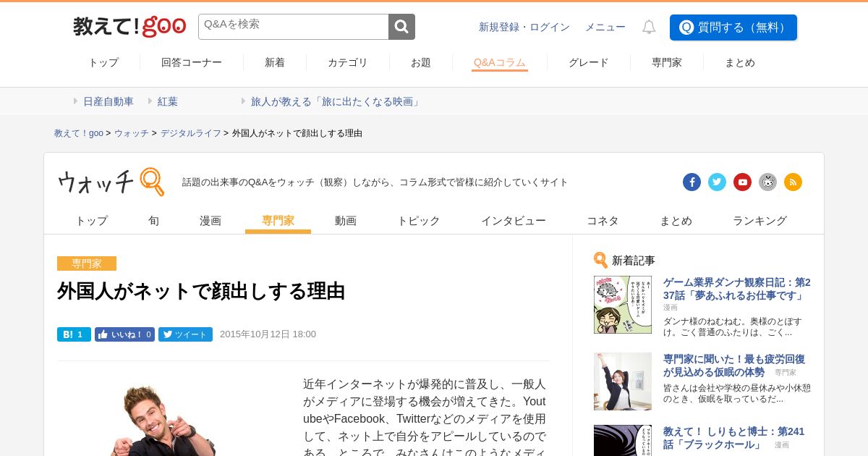Open 旅人が教える「旅に出たくなる映画」 link
The height and width of the screenshot is (456, 868).
click(x=336, y=102)
